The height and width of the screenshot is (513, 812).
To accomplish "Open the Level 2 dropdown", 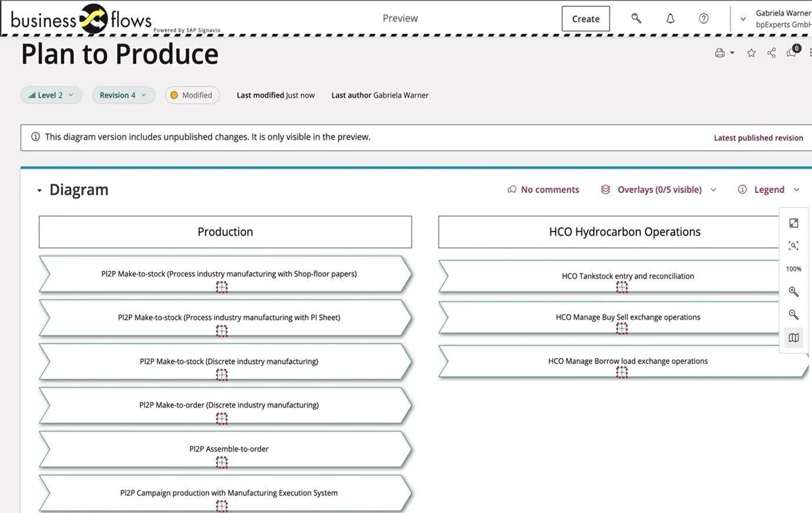I will pyautogui.click(x=51, y=95).
